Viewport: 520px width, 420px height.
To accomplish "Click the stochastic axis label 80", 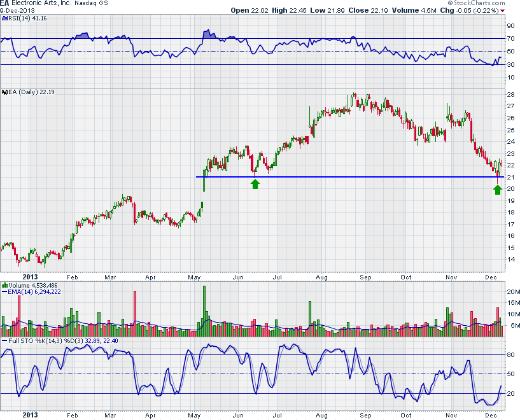I will coord(510,355).
